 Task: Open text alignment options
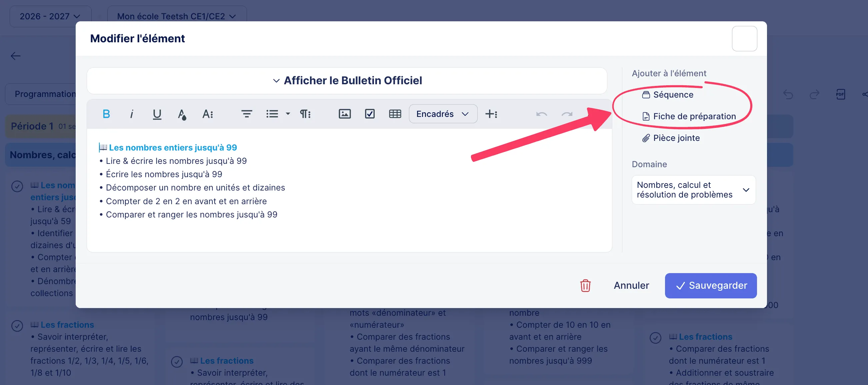point(247,114)
